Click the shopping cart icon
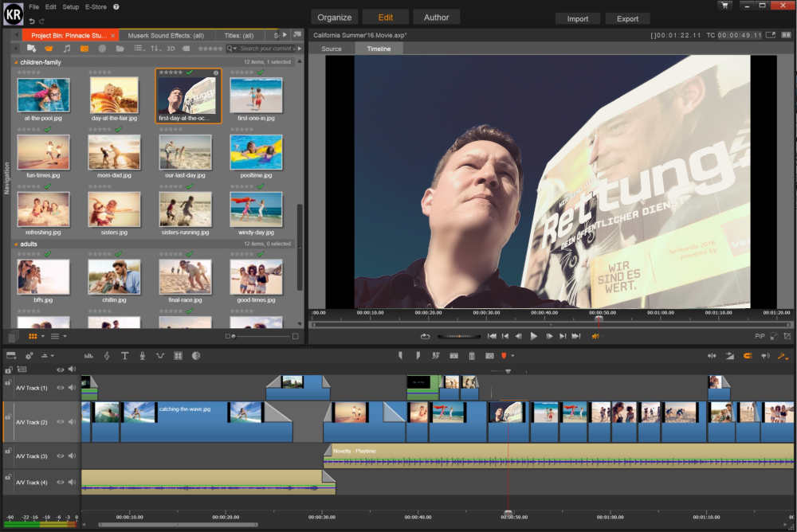Viewport: 797px width, 532px height. tap(724, 6)
